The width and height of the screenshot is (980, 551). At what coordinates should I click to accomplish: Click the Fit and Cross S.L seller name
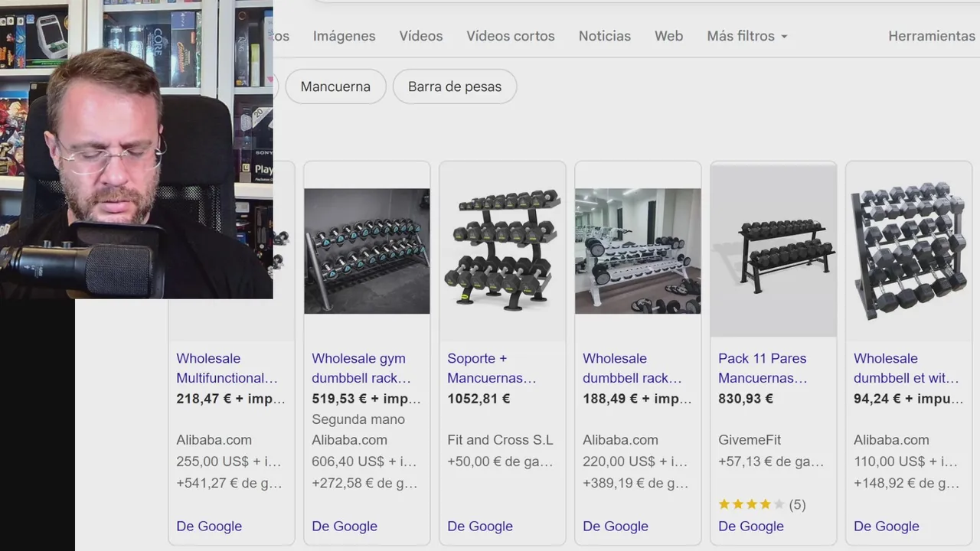coord(500,440)
